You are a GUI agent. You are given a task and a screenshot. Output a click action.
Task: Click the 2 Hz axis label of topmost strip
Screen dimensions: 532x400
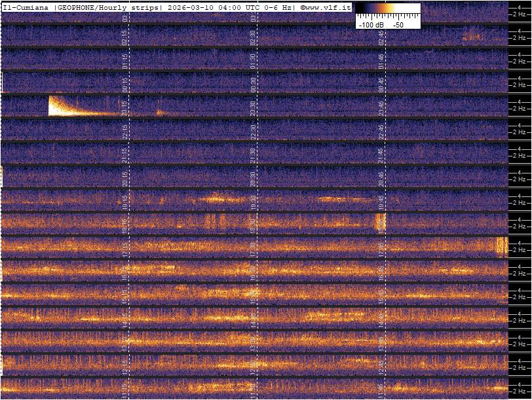point(518,14)
